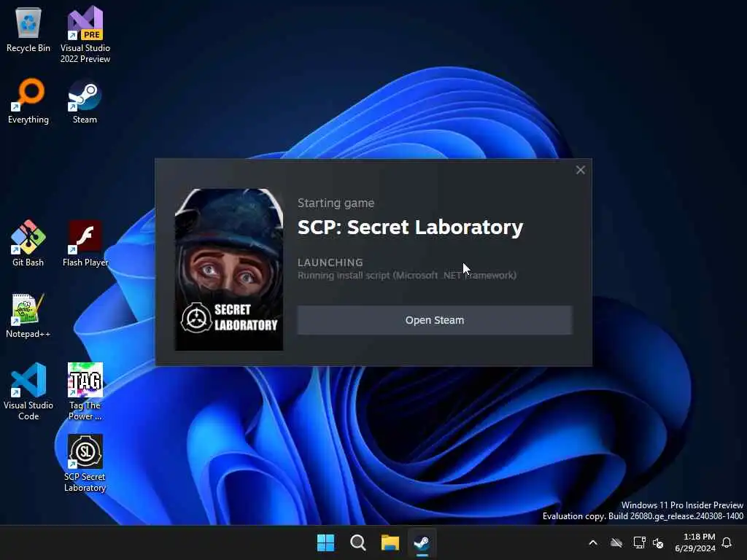This screenshot has height=560, width=747.
Task: Select the Flash Player desktop icon
Action: coord(85,244)
